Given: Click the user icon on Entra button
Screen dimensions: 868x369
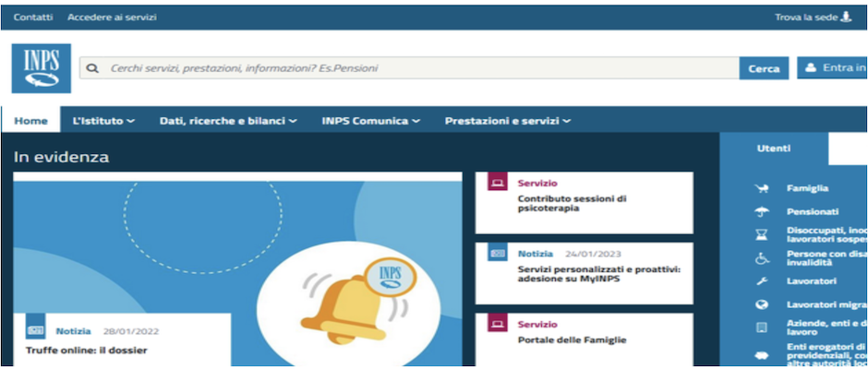Looking at the screenshot, I should tap(811, 67).
